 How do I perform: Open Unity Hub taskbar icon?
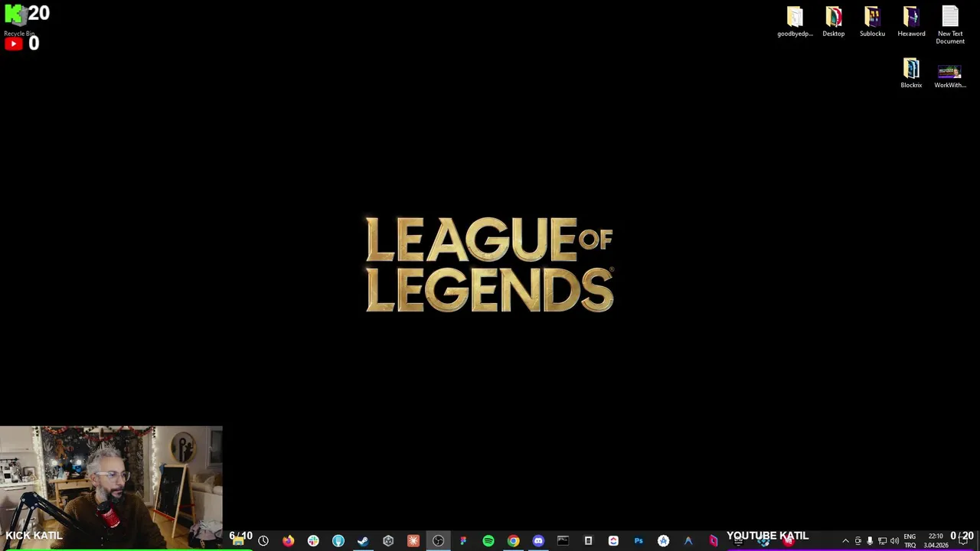click(388, 541)
